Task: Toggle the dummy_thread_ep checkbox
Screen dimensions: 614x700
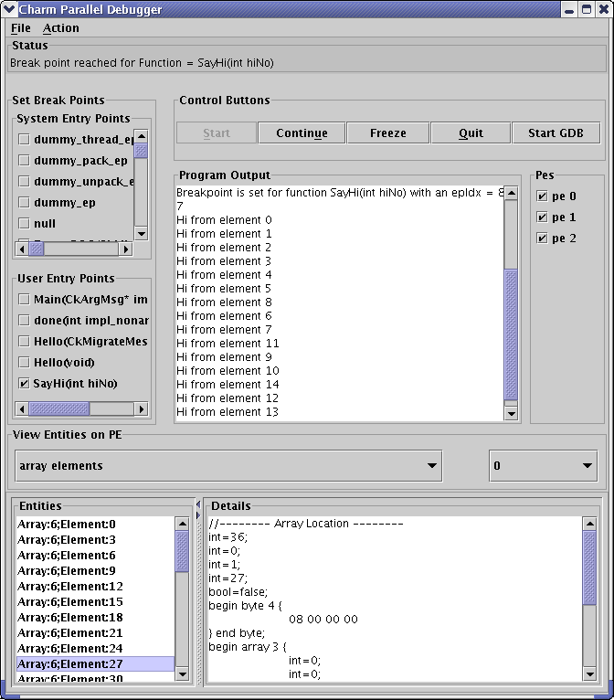Action: coord(24,139)
